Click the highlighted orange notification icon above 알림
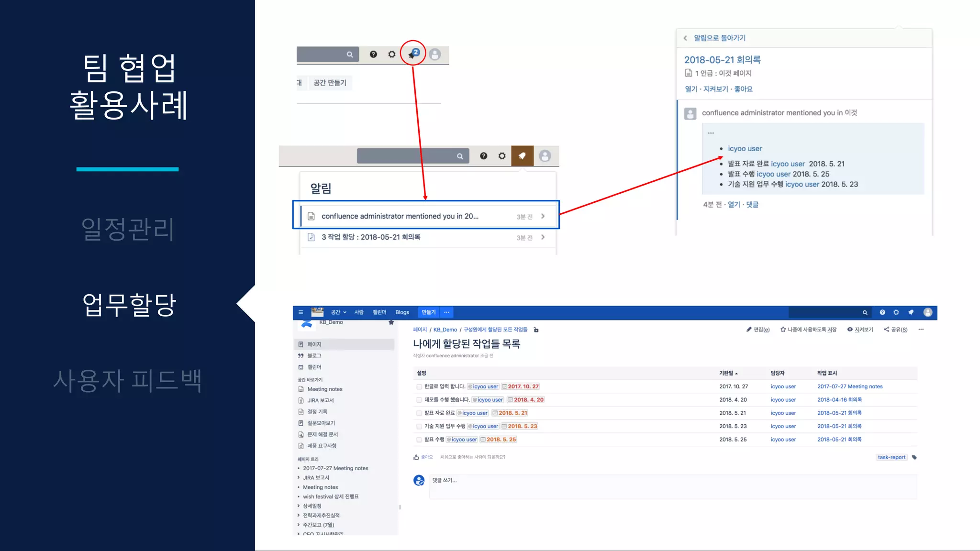980x551 pixels. coord(522,156)
